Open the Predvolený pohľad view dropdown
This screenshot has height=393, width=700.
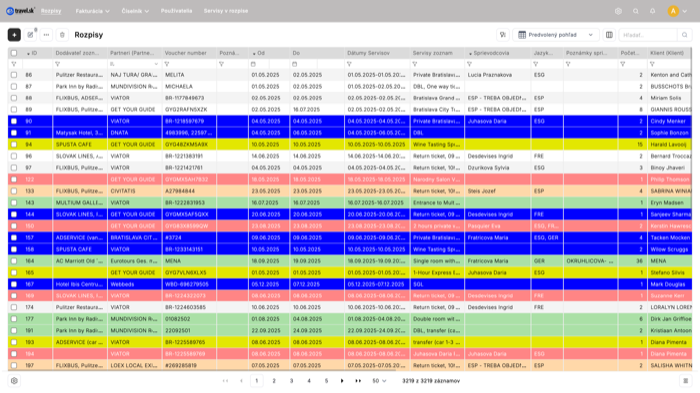click(x=556, y=35)
